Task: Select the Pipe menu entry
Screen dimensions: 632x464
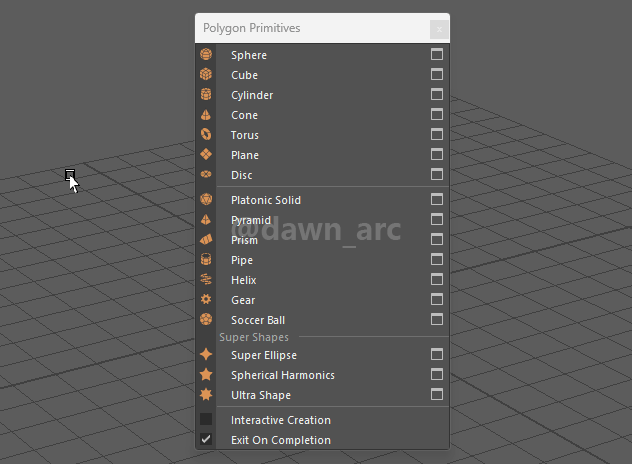Action: [242, 260]
